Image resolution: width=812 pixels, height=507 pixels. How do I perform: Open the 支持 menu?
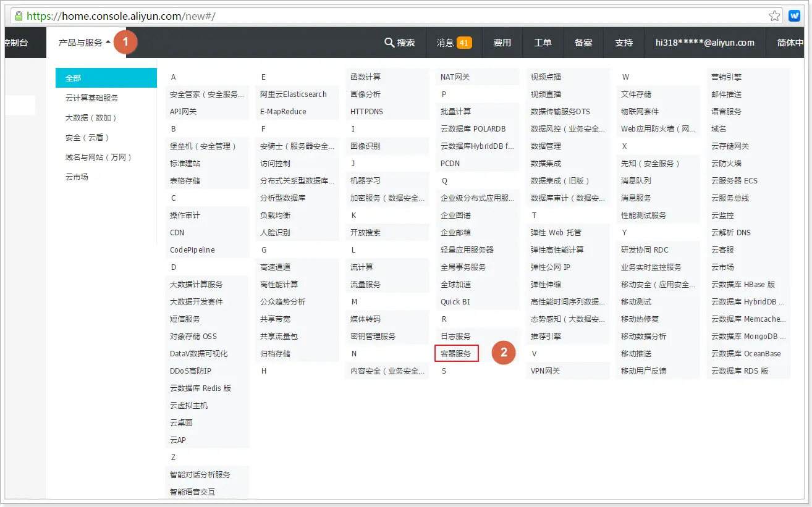click(x=624, y=43)
